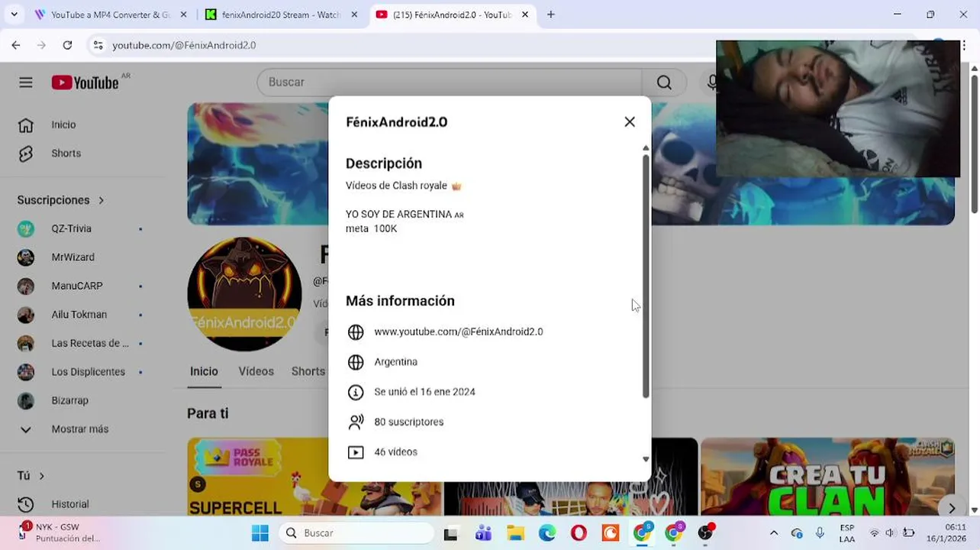
Task: Click the dialog's vertical scrollbar thumb
Action: click(x=646, y=275)
